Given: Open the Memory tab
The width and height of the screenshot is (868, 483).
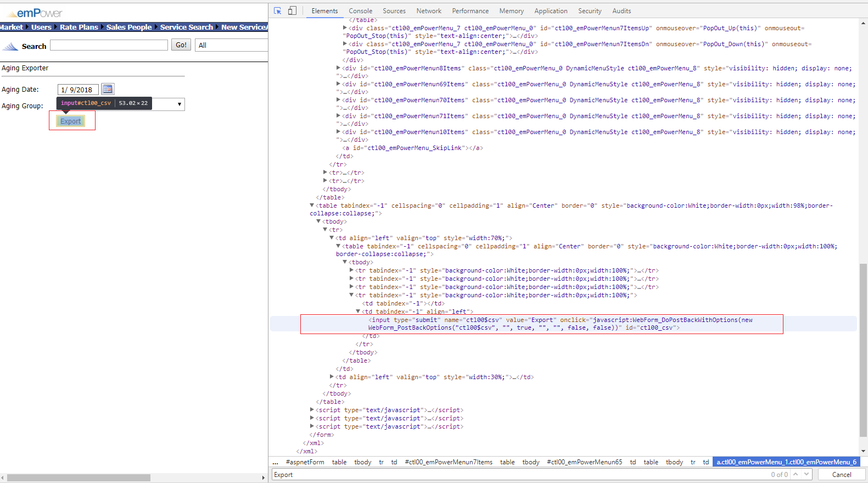Looking at the screenshot, I should coord(512,11).
